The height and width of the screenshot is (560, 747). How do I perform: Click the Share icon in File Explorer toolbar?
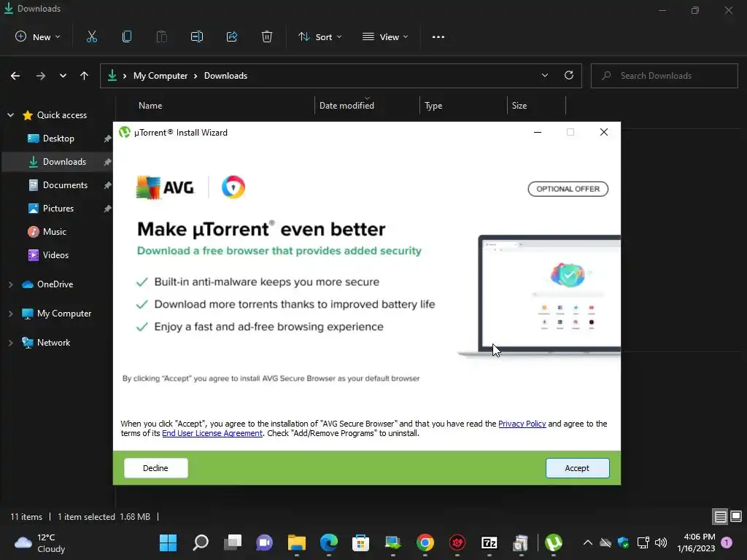[232, 36]
